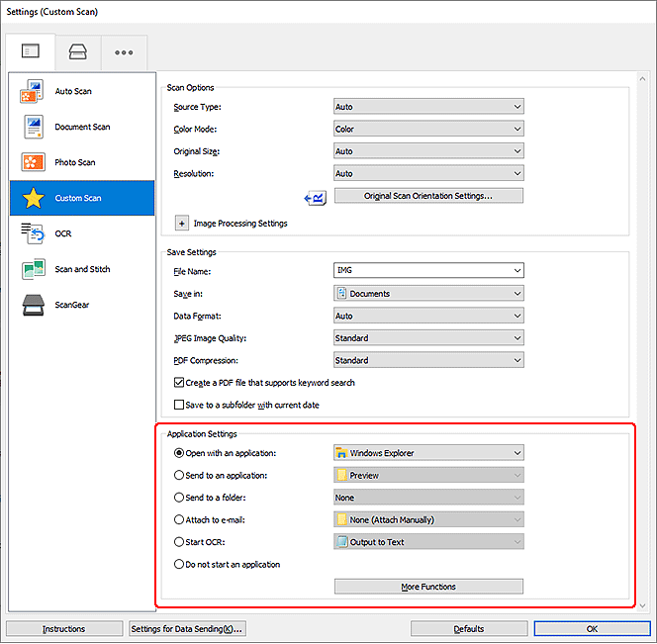Image resolution: width=657 pixels, height=644 pixels.
Task: Open the Data Format dropdown
Action: coord(428,316)
